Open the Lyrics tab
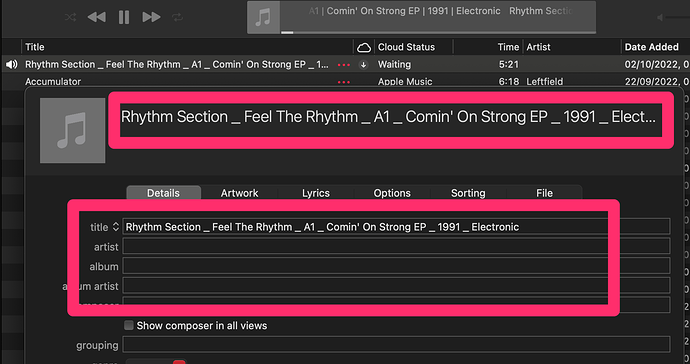This screenshot has height=364, width=690. tap(316, 193)
